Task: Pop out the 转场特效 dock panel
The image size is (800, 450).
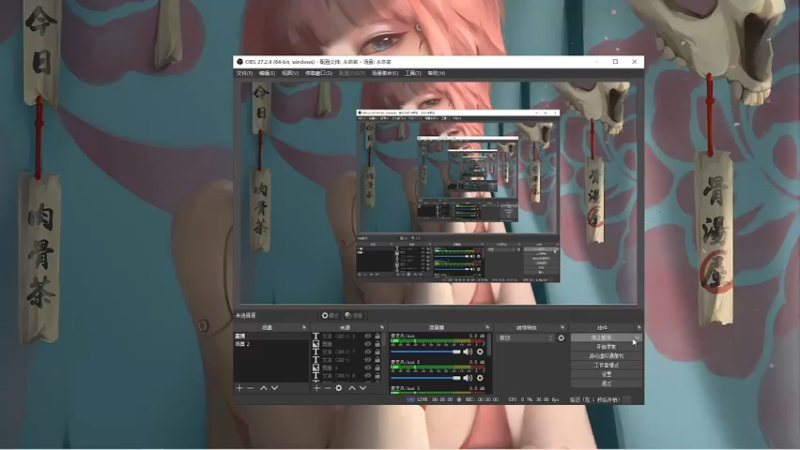Action: pos(562,328)
